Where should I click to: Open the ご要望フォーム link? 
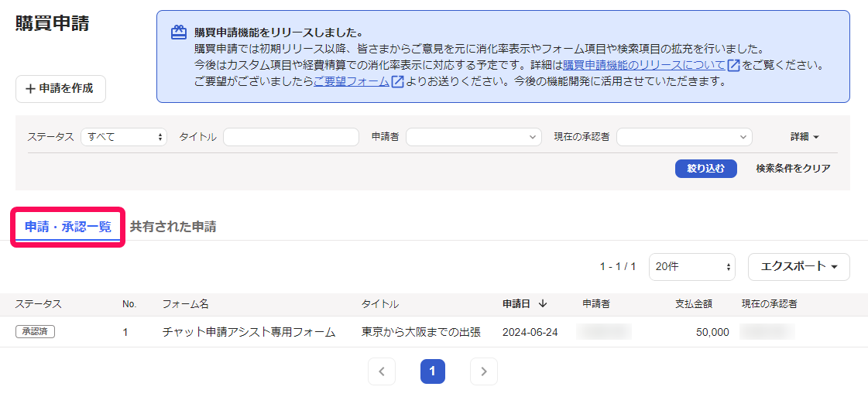352,82
